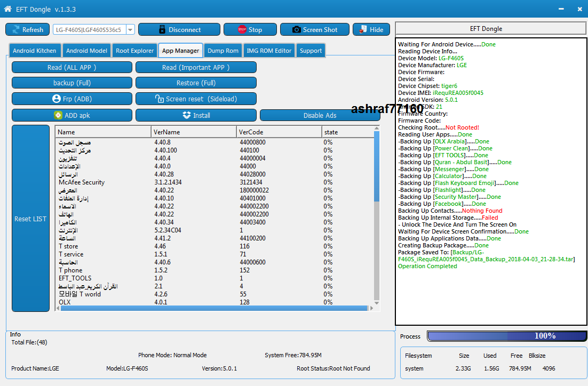This screenshot has width=588, height=386.
Task: Click the camera Screen Shot icon
Action: point(296,30)
